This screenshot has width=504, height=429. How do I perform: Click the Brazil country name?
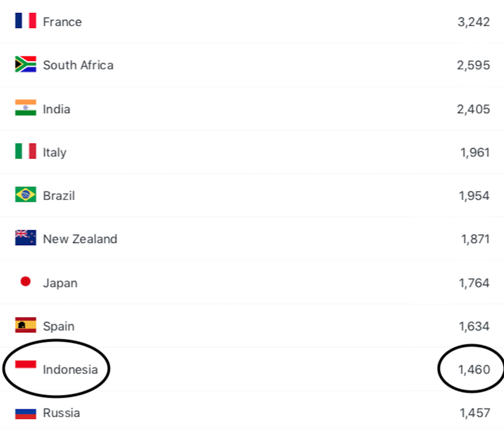click(x=59, y=195)
